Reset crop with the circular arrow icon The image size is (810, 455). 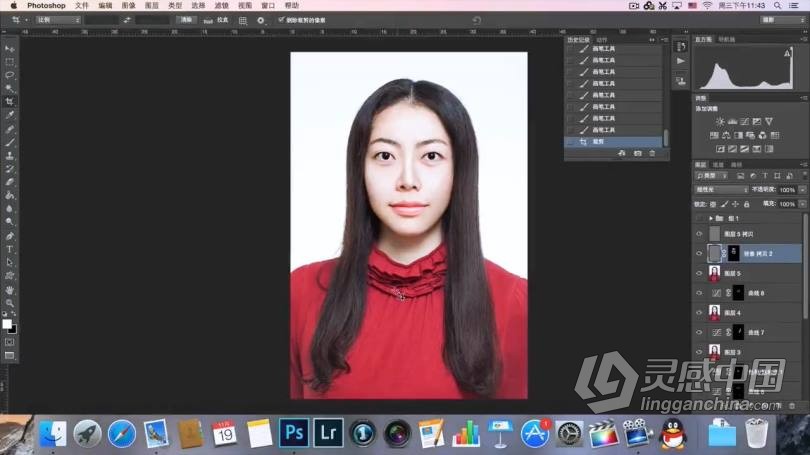[476, 20]
